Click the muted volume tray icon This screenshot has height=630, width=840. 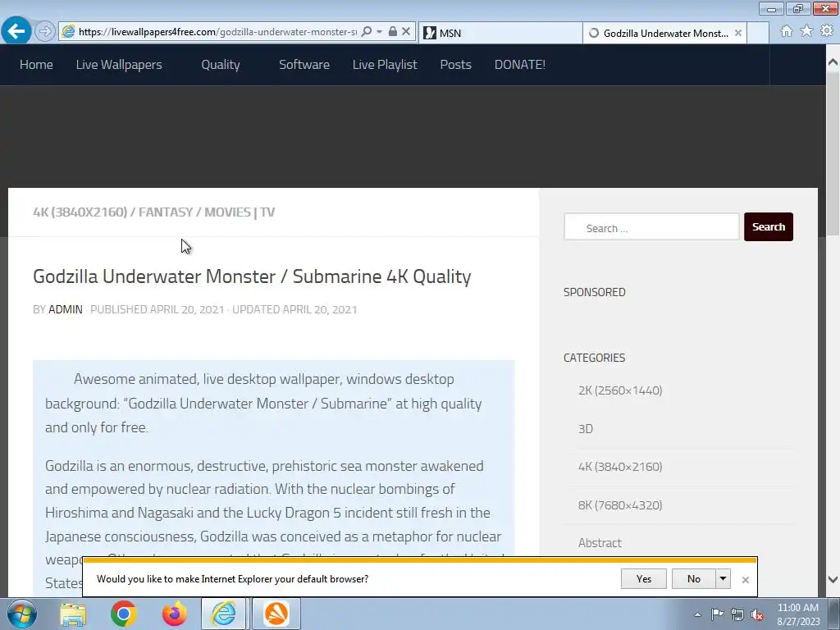coord(757,615)
